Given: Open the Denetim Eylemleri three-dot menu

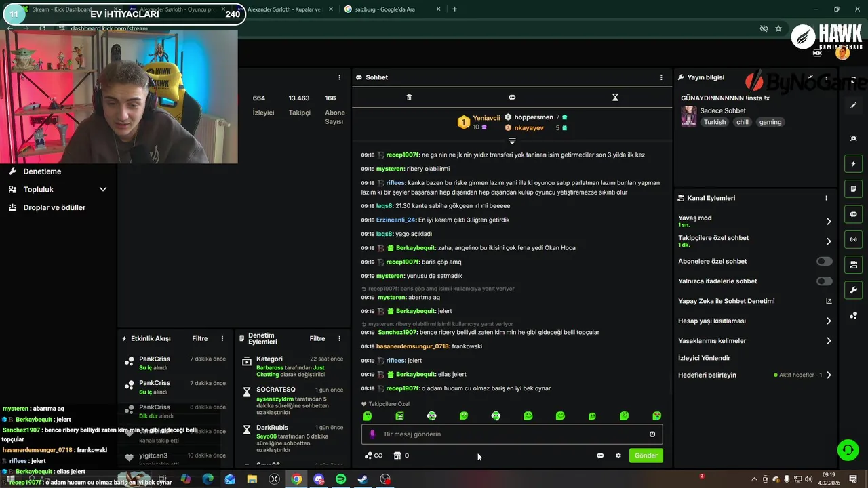Looking at the screenshot, I should click(x=339, y=338).
